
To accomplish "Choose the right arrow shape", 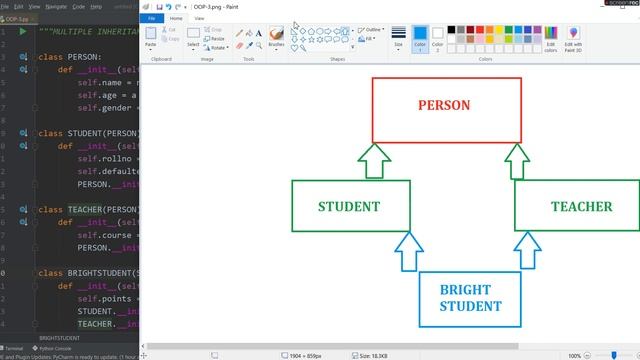I will click(328, 31).
